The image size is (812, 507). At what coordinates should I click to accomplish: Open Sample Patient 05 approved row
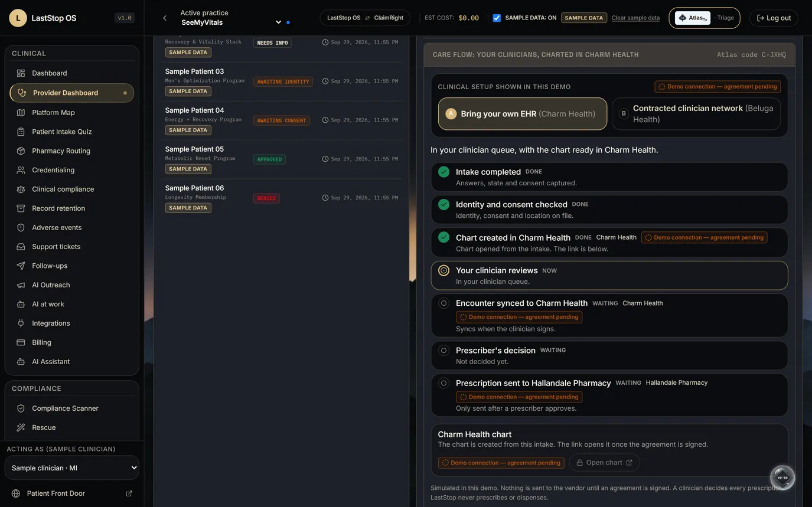coord(281,159)
